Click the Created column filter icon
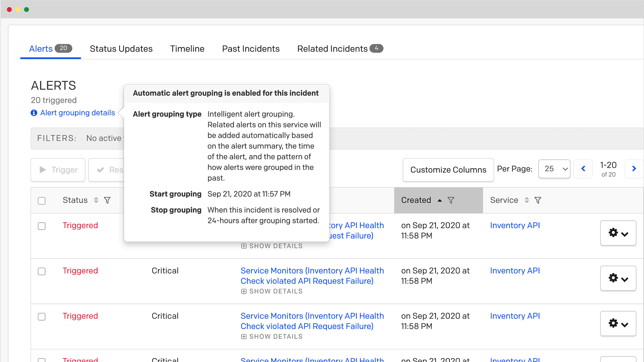This screenshot has height=362, width=644. pyautogui.click(x=451, y=200)
